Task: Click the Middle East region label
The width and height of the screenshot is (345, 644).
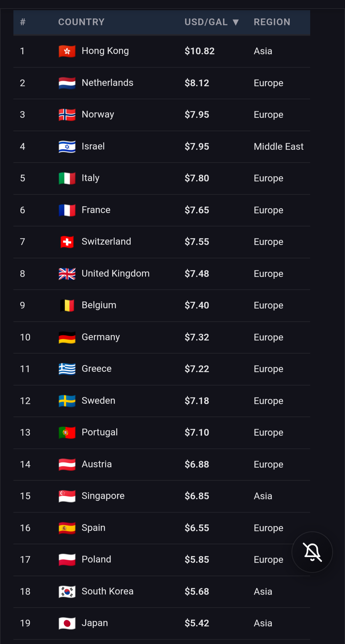Action: click(x=279, y=147)
